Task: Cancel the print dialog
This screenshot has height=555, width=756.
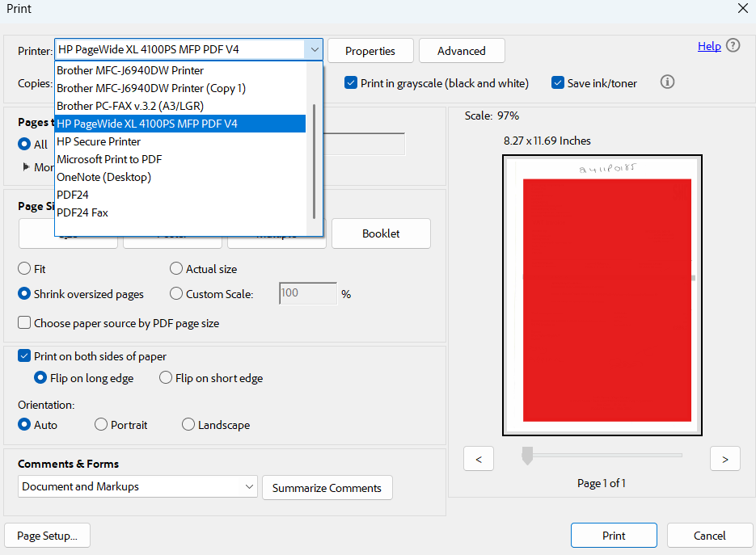Action: coord(710,536)
